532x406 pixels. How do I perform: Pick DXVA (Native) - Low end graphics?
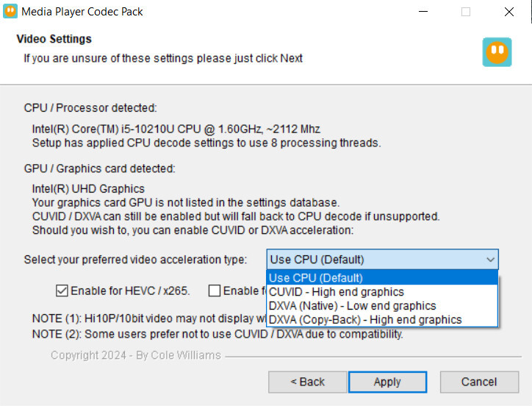pyautogui.click(x=382, y=306)
